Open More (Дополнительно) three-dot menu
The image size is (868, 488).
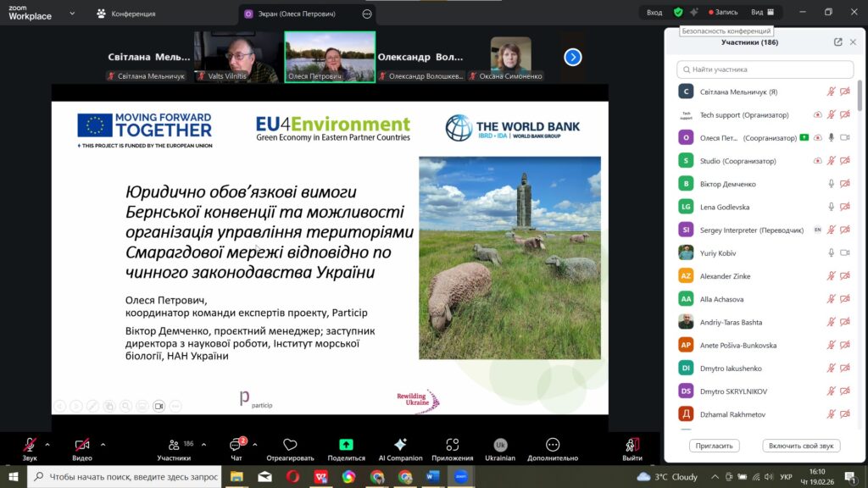click(x=553, y=446)
